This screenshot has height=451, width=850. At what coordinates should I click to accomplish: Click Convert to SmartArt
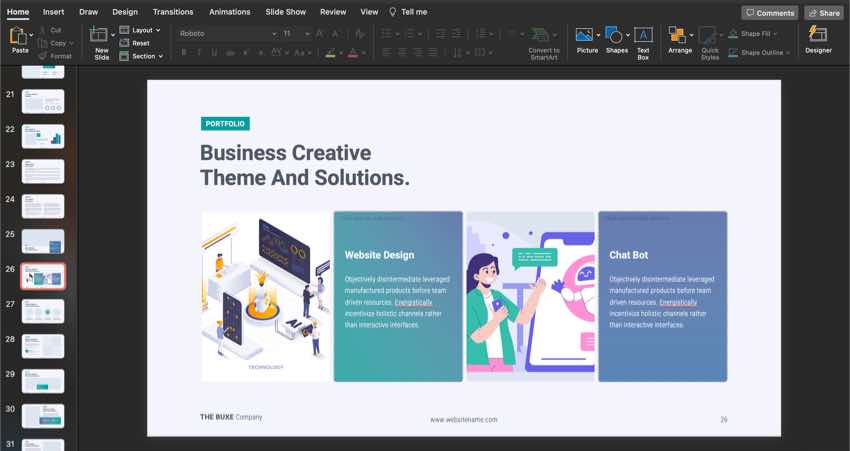click(x=544, y=43)
